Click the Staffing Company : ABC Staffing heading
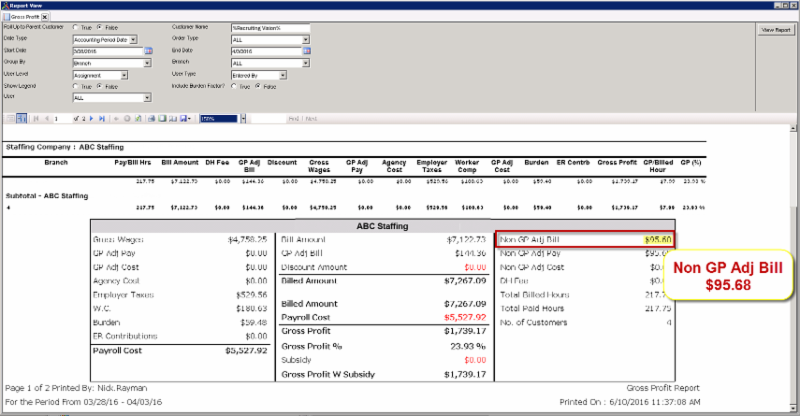This screenshot has width=800, height=416. pyautogui.click(x=65, y=147)
